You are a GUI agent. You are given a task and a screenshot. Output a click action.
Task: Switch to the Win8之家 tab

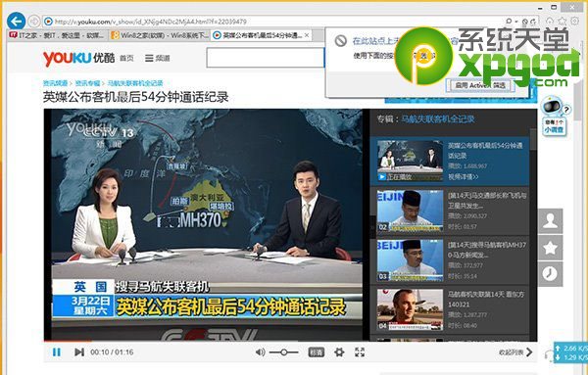pyautogui.click(x=159, y=35)
